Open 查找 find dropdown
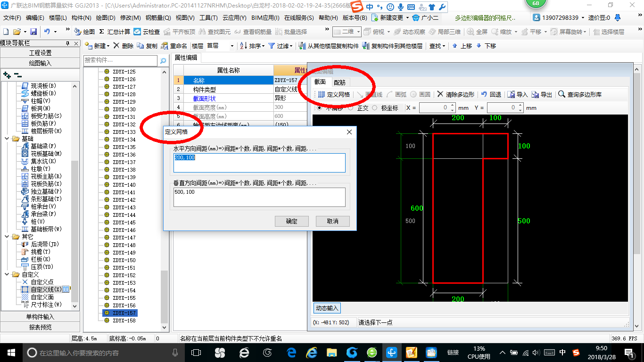The width and height of the screenshot is (644, 362). pyautogui.click(x=445, y=46)
